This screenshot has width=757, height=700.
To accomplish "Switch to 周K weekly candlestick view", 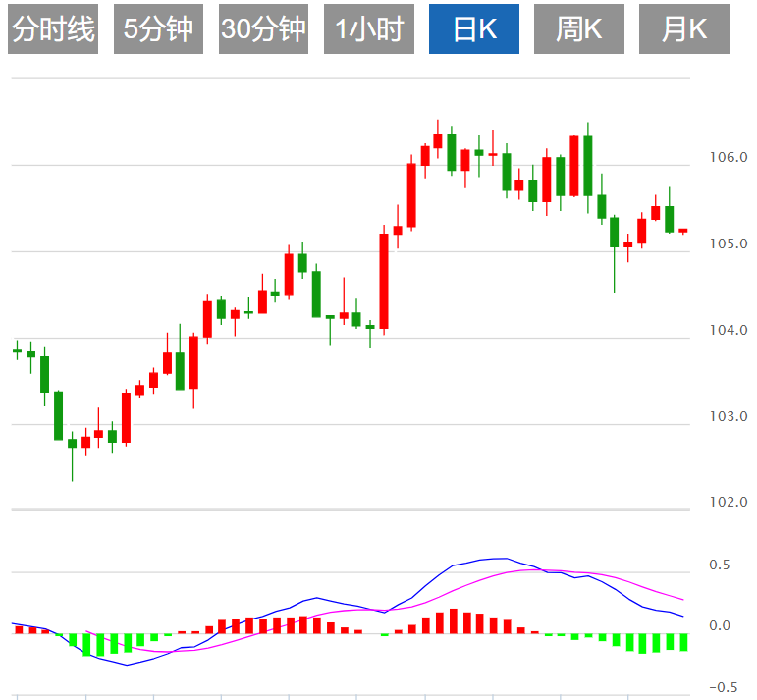I will (x=579, y=29).
